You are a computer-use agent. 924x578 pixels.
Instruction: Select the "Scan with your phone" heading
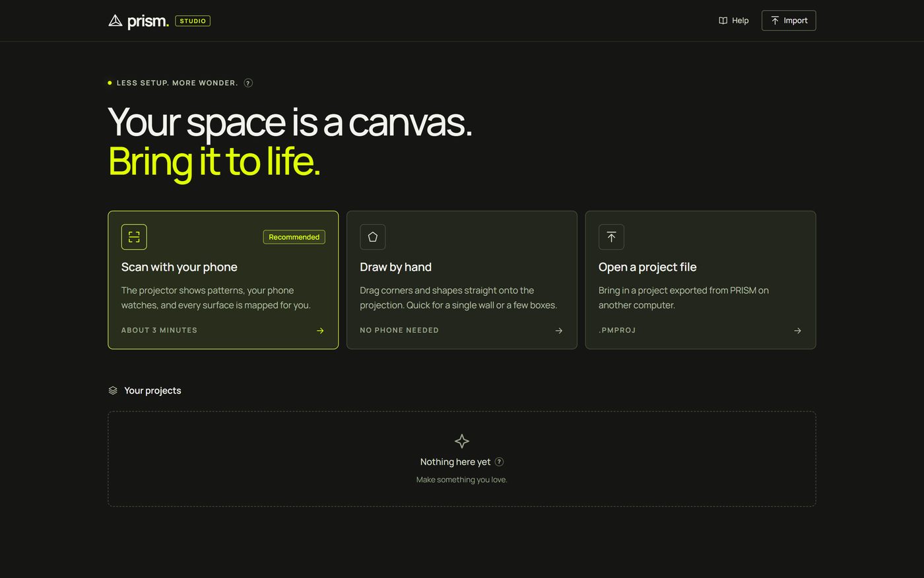coord(180,267)
